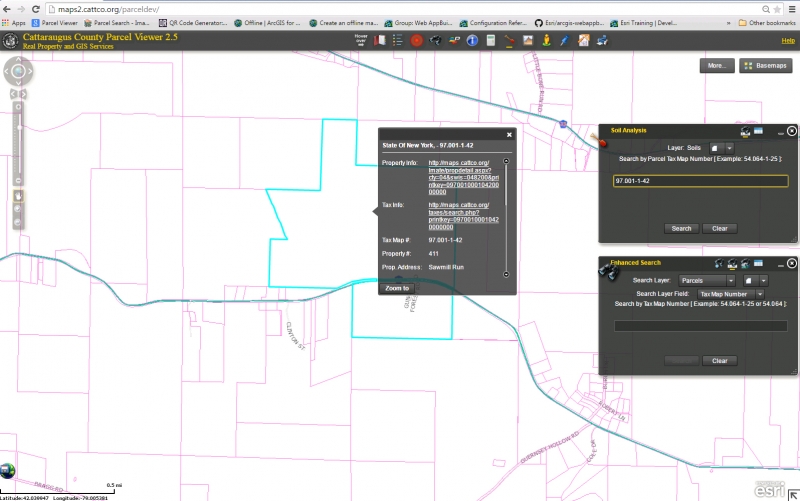Open the More... menu

(x=717, y=65)
